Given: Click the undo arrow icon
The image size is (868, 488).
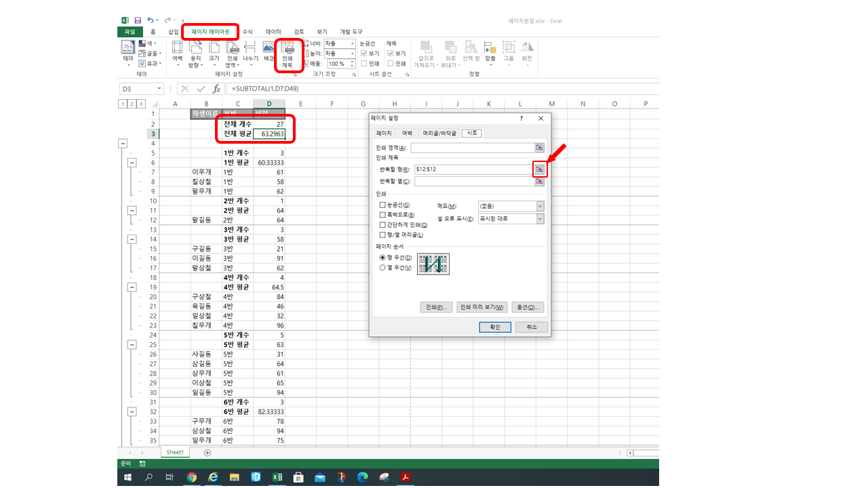Looking at the screenshot, I should point(151,21).
